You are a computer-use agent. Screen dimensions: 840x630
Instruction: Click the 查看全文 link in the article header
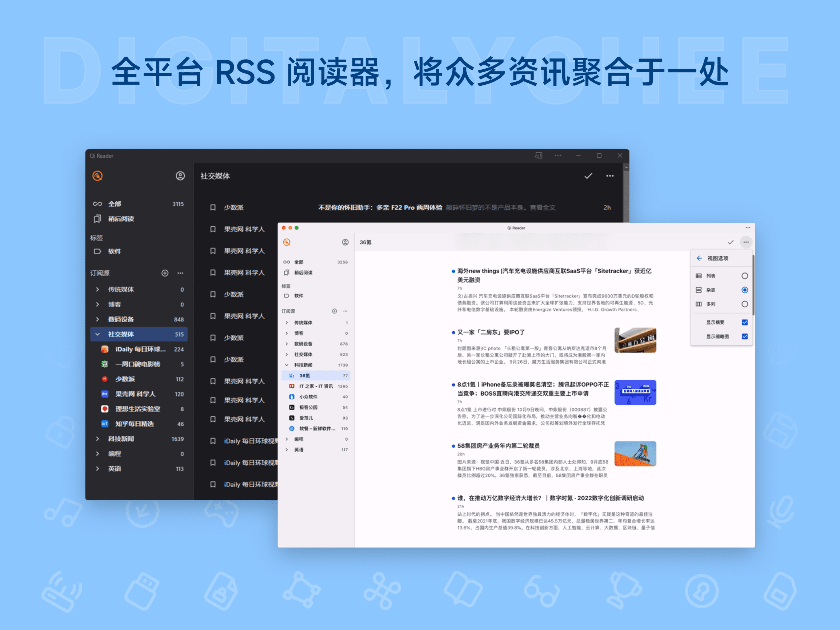543,207
